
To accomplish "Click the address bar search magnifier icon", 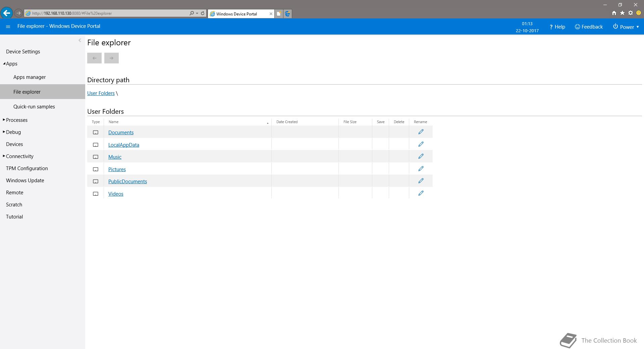I will (192, 13).
